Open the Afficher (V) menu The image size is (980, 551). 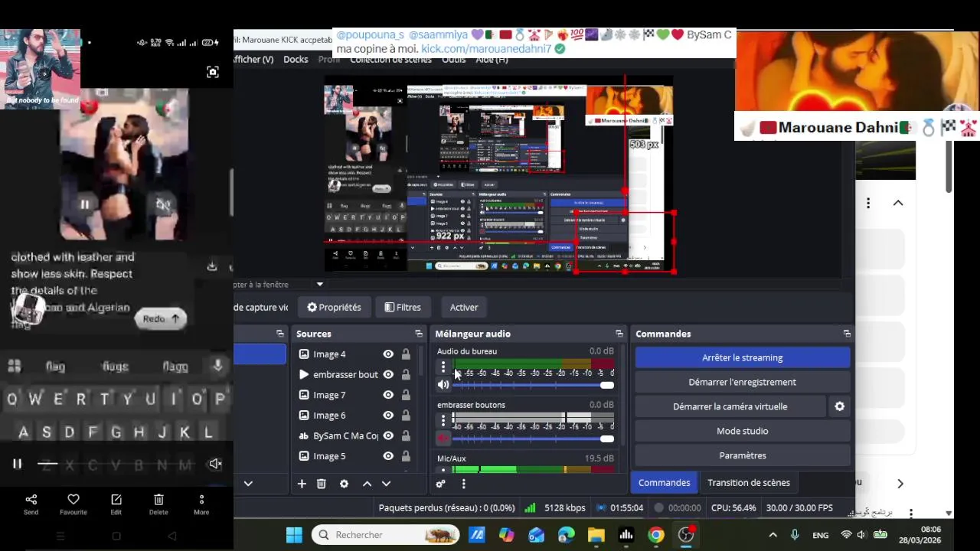click(253, 59)
